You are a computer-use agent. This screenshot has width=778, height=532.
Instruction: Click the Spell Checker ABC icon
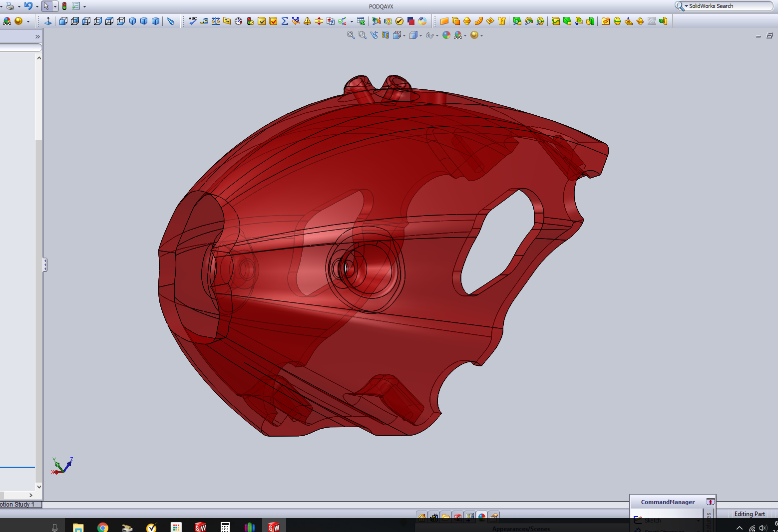tap(193, 21)
